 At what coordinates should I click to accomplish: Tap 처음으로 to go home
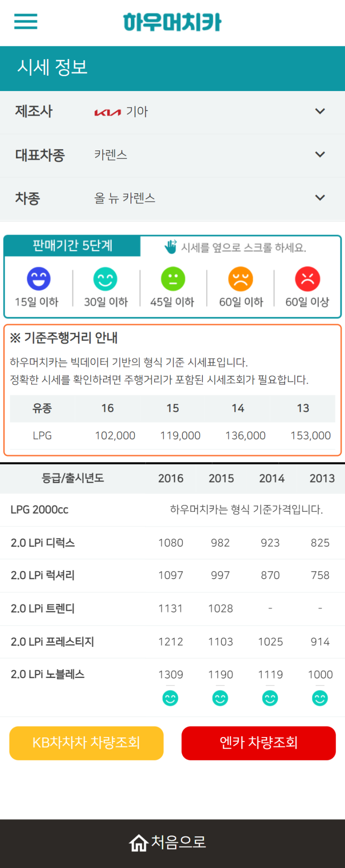click(x=179, y=842)
